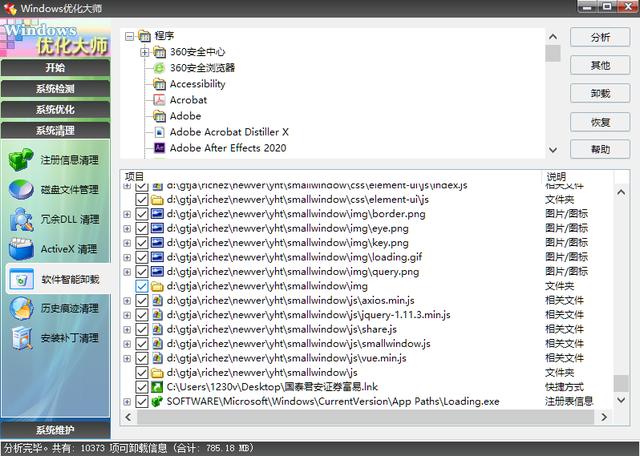Uncheck the share.js item checkbox
640x456 pixels.
tap(142, 329)
